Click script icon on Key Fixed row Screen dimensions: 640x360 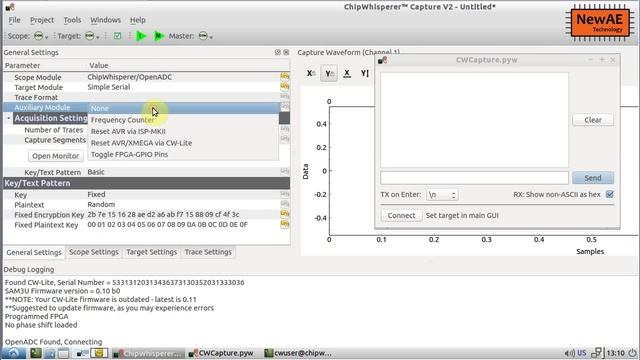point(284,194)
